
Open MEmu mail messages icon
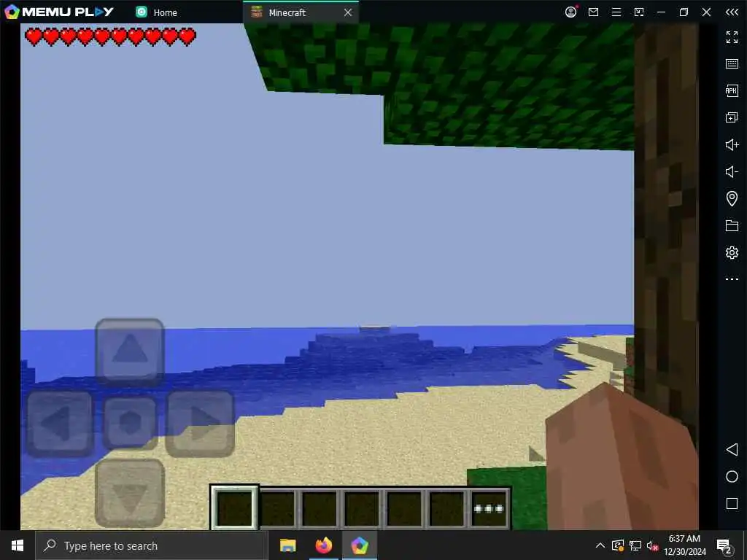click(x=593, y=12)
